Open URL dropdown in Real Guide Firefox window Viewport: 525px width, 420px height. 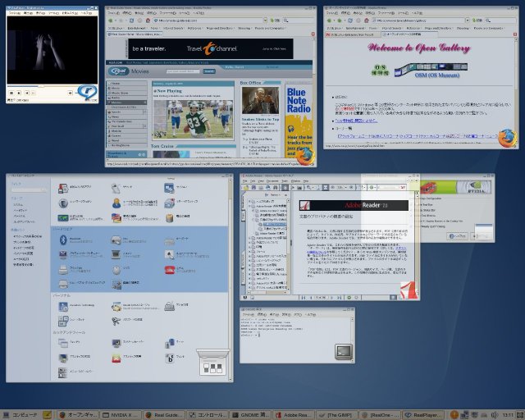(265, 21)
